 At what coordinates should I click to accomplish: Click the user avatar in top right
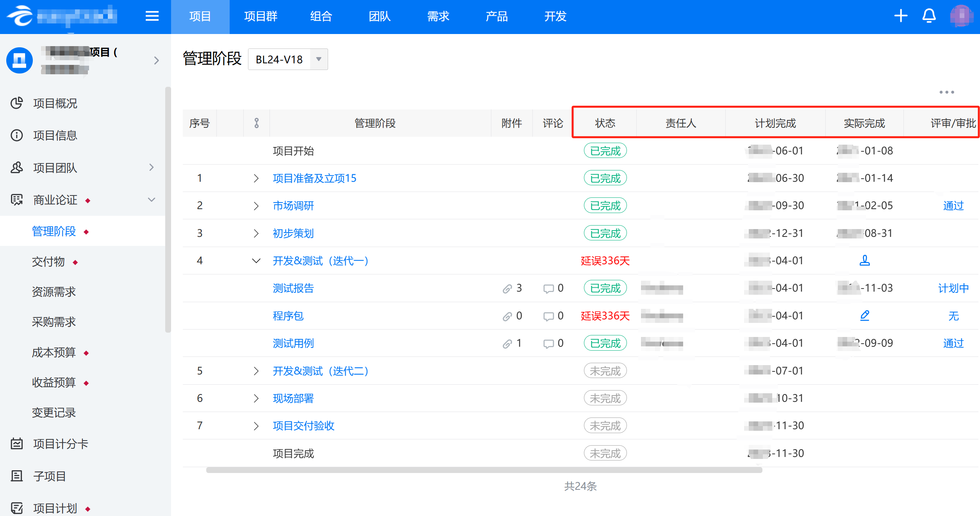point(961,16)
